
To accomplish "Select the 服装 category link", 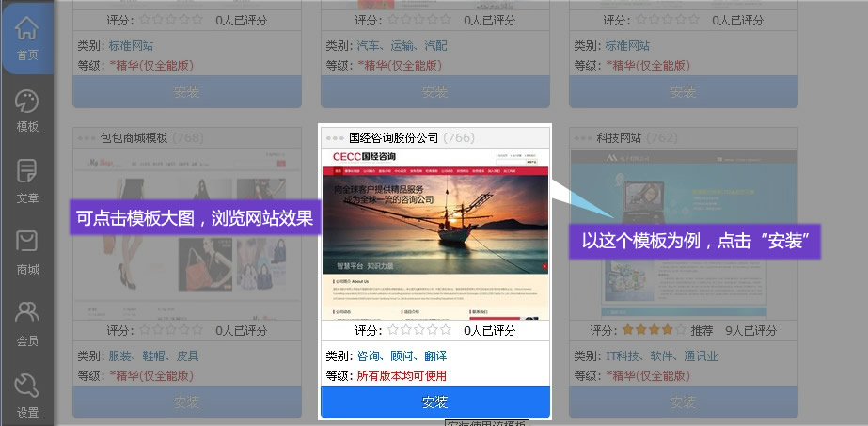I will coord(119,356).
